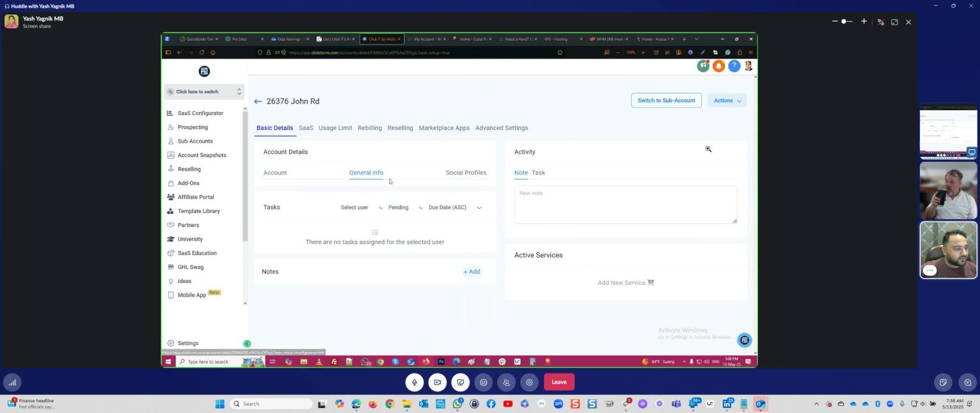The height and width of the screenshot is (413, 980).
Task: Mute the huddle microphone
Action: coord(414,382)
